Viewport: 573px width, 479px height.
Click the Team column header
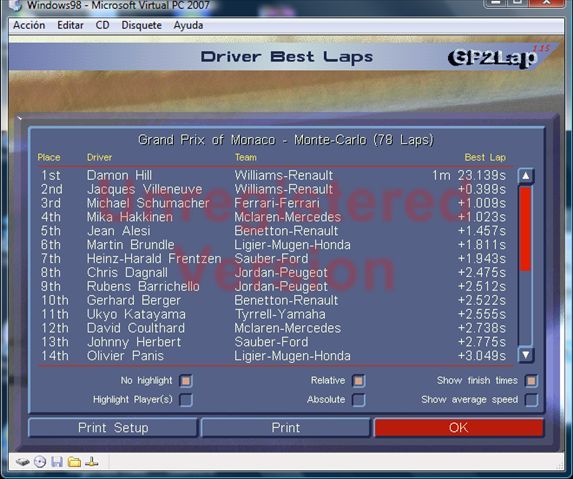pyautogui.click(x=246, y=157)
